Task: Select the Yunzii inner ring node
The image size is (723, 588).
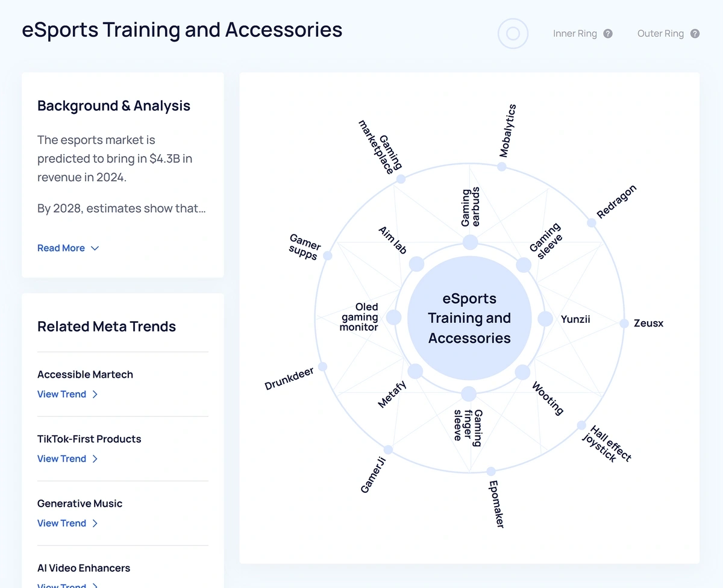Action: coord(545,319)
